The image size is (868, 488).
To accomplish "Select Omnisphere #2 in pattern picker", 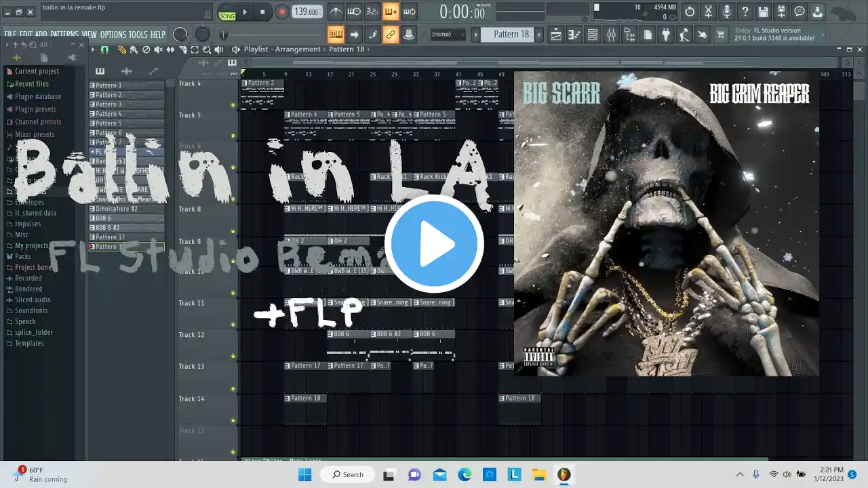I will point(127,209).
